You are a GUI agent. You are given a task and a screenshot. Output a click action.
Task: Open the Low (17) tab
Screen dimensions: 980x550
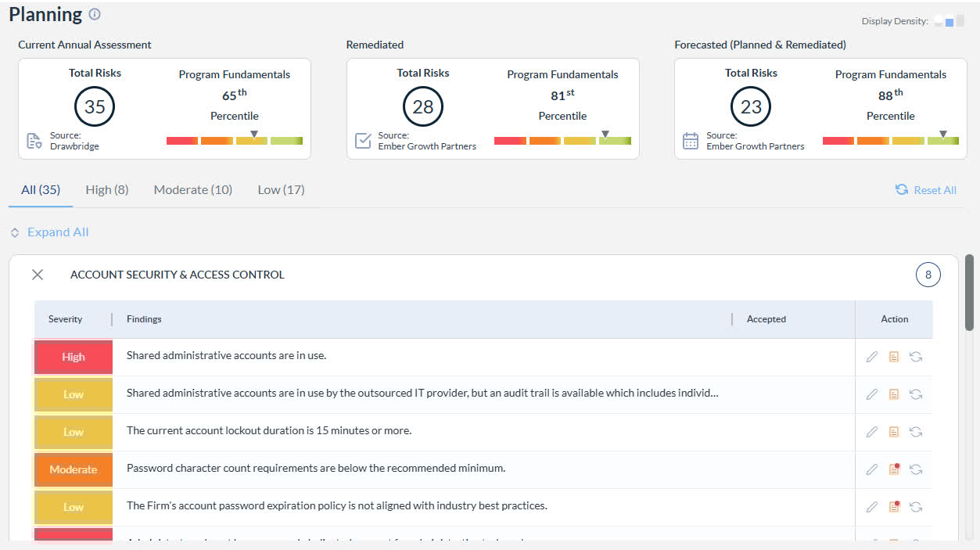pos(281,190)
